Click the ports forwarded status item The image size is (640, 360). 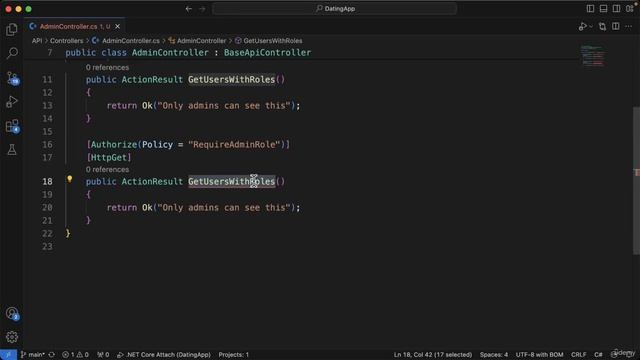[103, 355]
